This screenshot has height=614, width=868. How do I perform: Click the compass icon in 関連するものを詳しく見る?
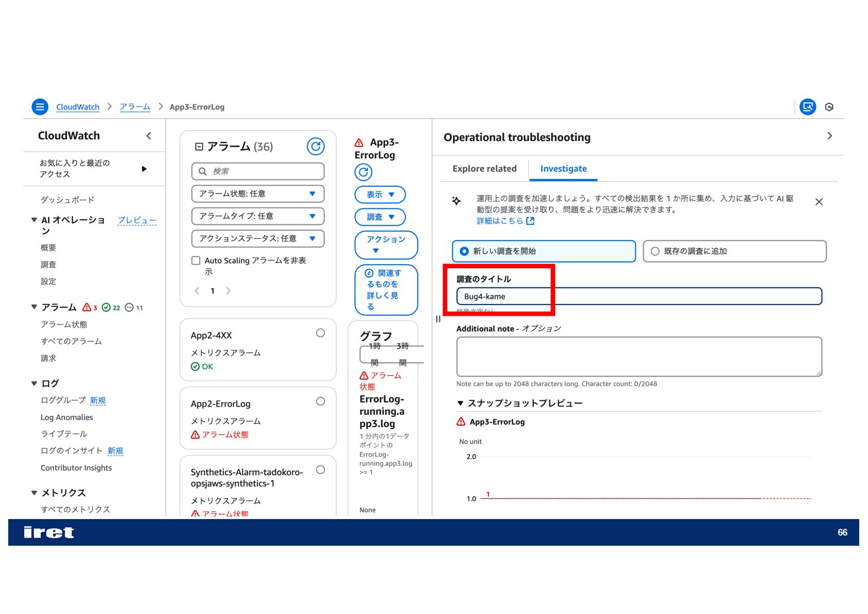click(369, 273)
